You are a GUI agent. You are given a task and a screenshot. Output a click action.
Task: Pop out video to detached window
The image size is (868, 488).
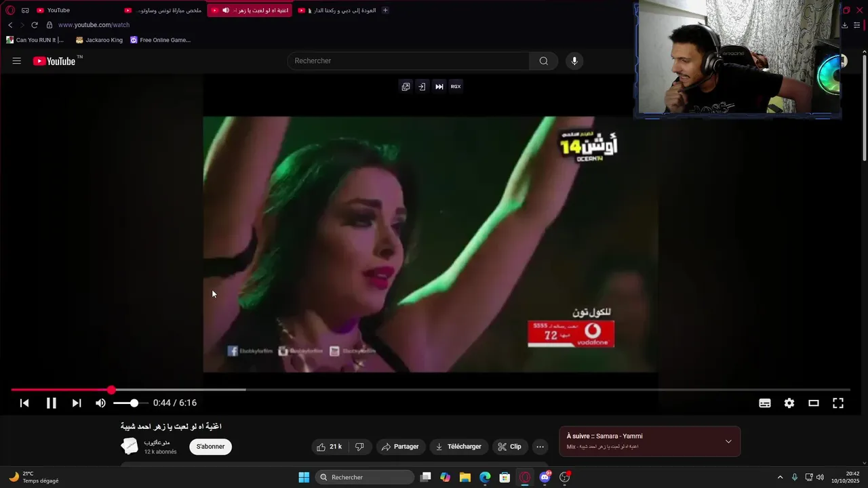tap(406, 87)
